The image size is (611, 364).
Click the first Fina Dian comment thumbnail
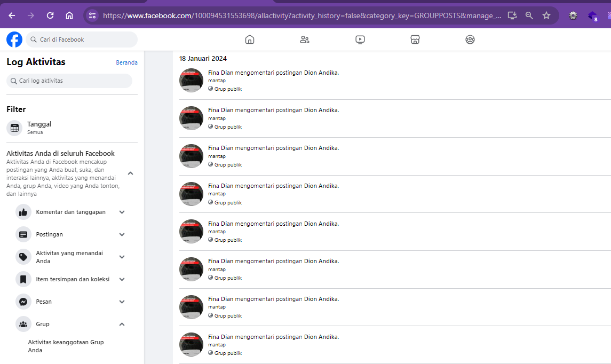(192, 80)
